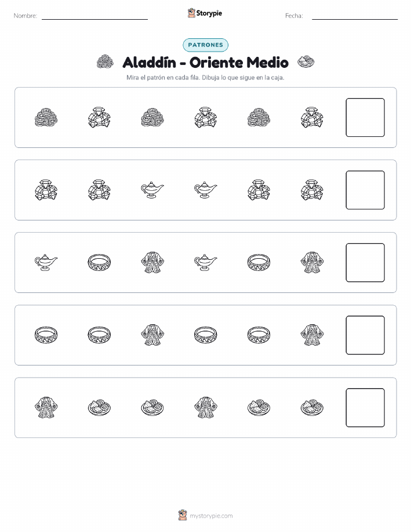Click the last robe in row three
The image size is (411, 532).
(x=312, y=263)
